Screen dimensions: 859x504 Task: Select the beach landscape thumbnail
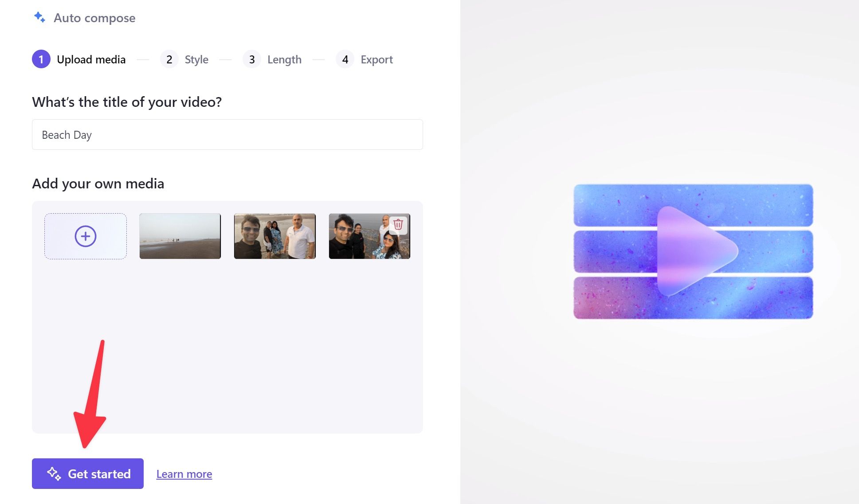(180, 236)
